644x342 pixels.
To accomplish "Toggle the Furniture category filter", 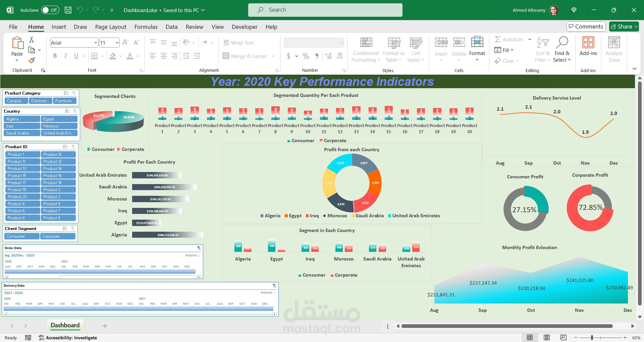I will (x=64, y=101).
